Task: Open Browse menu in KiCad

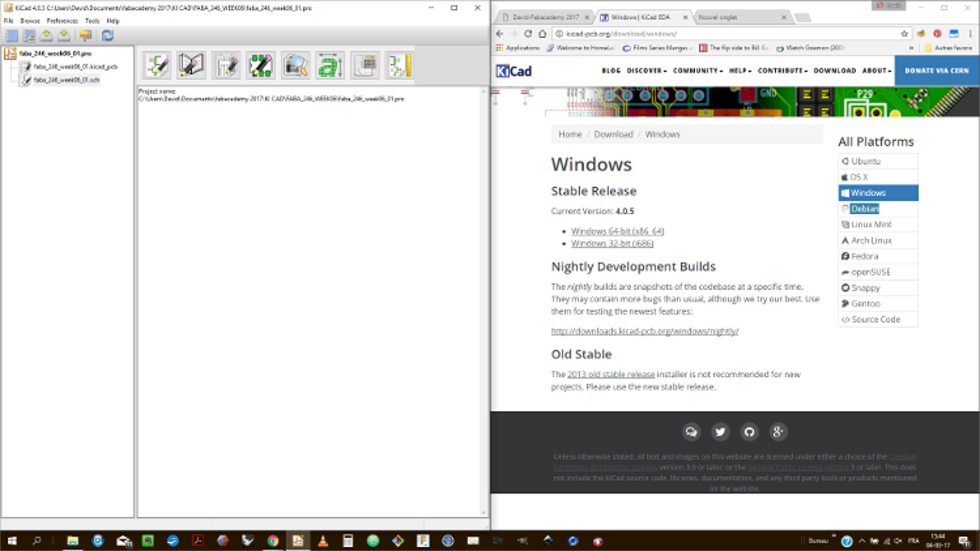Action: [30, 21]
